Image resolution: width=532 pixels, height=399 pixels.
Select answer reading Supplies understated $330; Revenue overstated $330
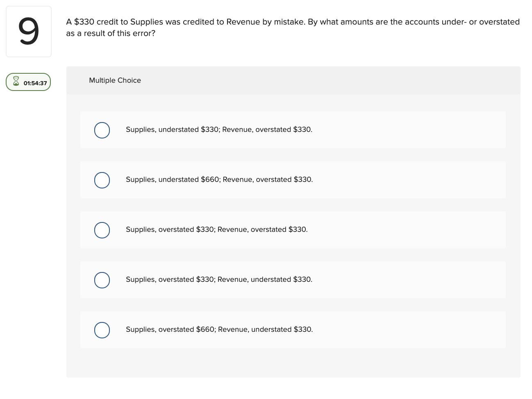pos(219,129)
